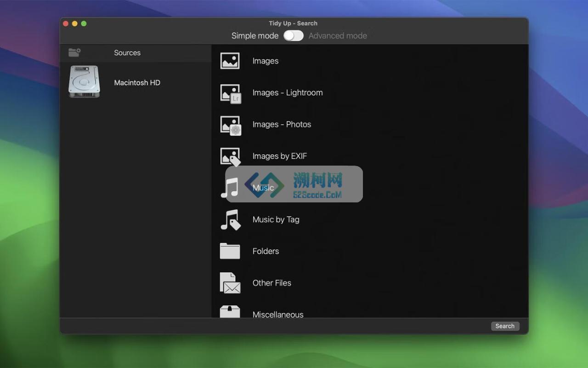
Task: Click the Macintosh HD source name
Action: (x=137, y=83)
